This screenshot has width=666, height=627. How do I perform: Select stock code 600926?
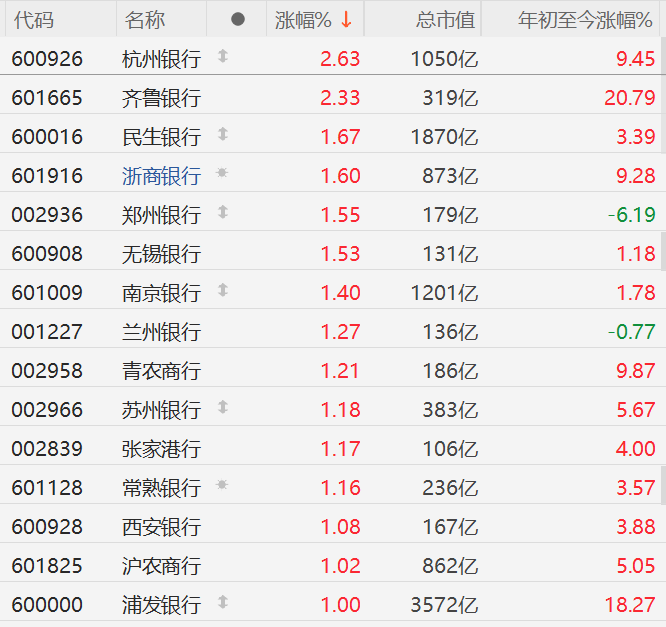point(47,59)
